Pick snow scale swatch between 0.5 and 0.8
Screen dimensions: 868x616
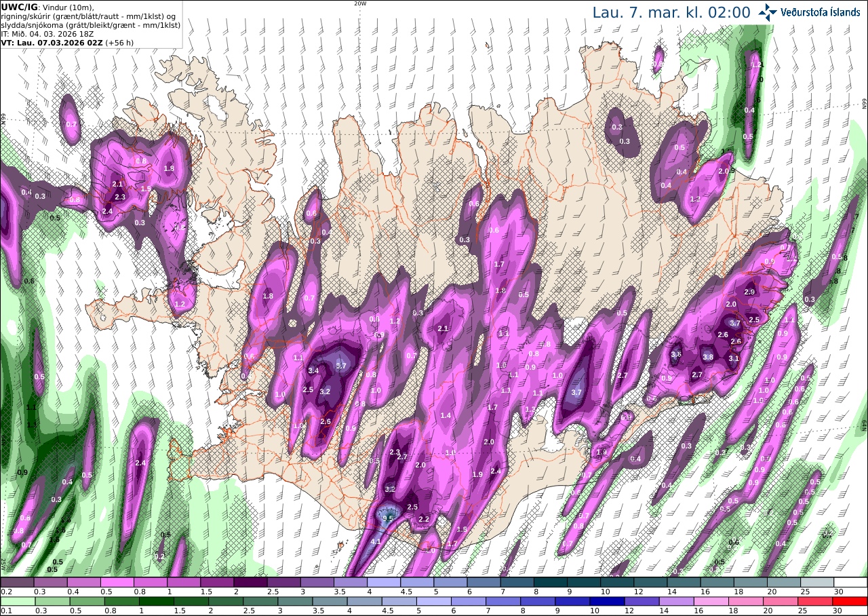(117, 582)
